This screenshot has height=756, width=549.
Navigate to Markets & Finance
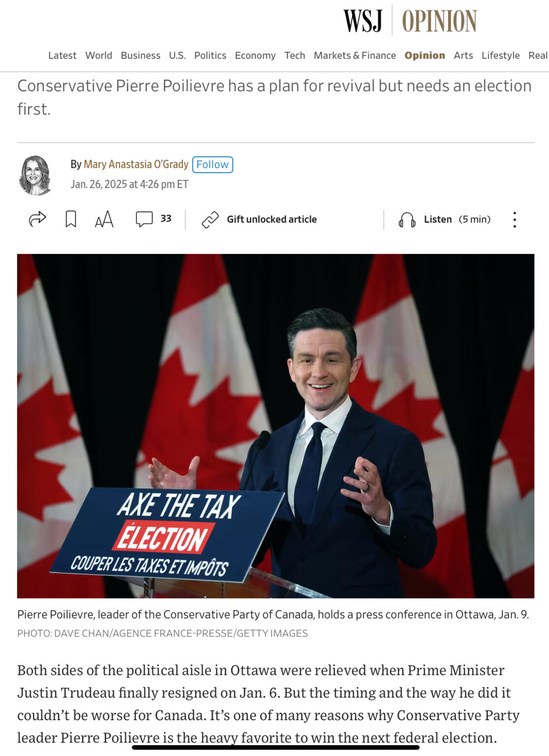tap(355, 56)
